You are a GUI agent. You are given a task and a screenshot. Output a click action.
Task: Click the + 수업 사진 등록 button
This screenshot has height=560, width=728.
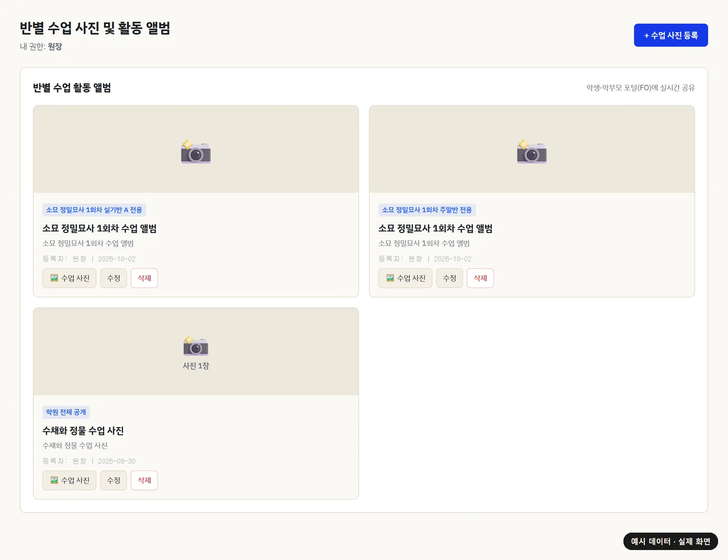point(671,35)
